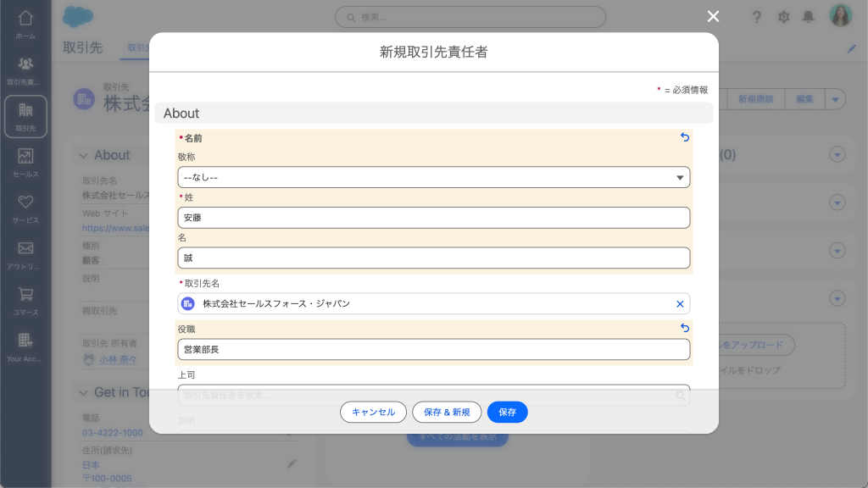Open the user avatar profile menu

coord(840,15)
